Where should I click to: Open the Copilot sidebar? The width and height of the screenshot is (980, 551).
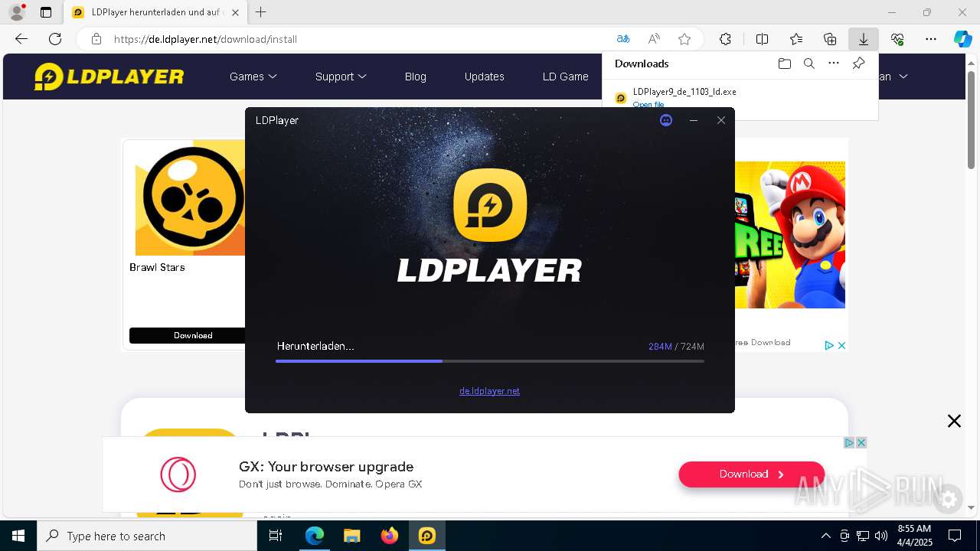[963, 39]
